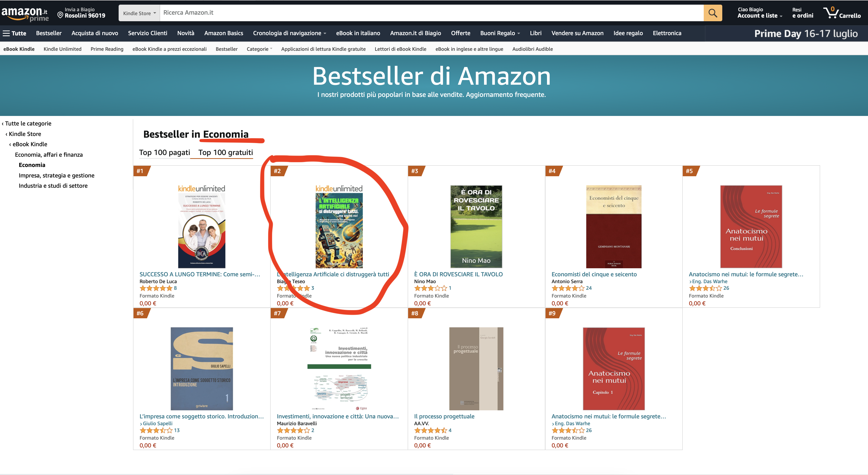Expand the Kindle Store search category dropdown
The width and height of the screenshot is (868, 475).
pyautogui.click(x=139, y=13)
